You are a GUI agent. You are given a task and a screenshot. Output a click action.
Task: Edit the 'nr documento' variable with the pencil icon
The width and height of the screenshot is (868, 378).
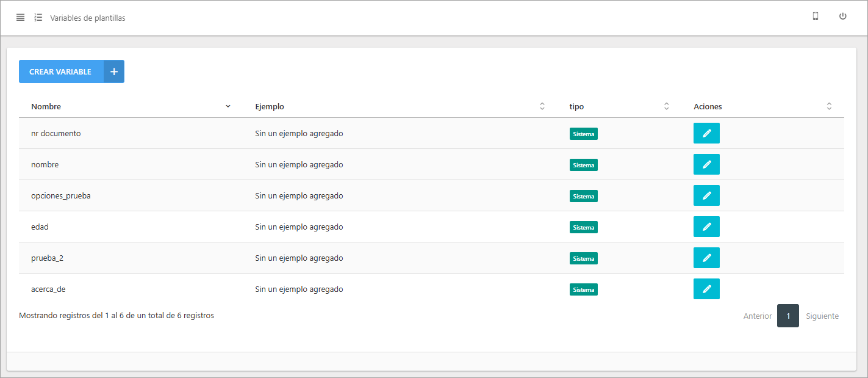pos(706,133)
